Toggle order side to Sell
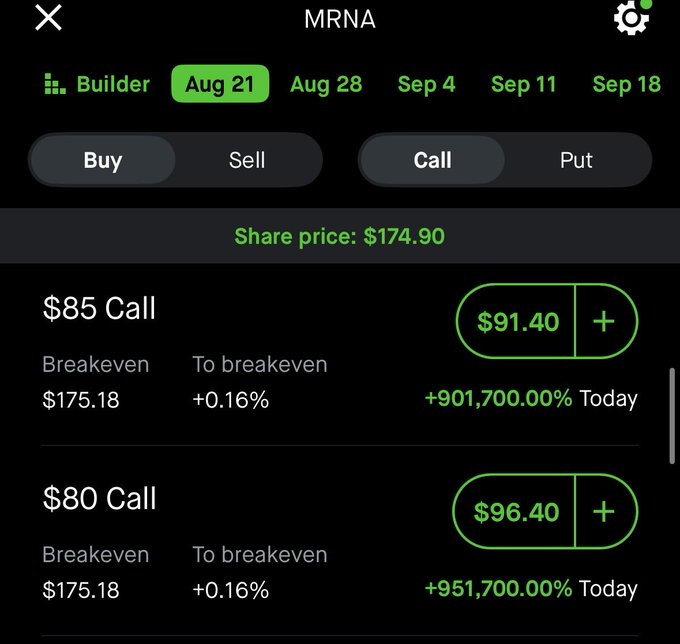The height and width of the screenshot is (644, 680). tap(247, 160)
